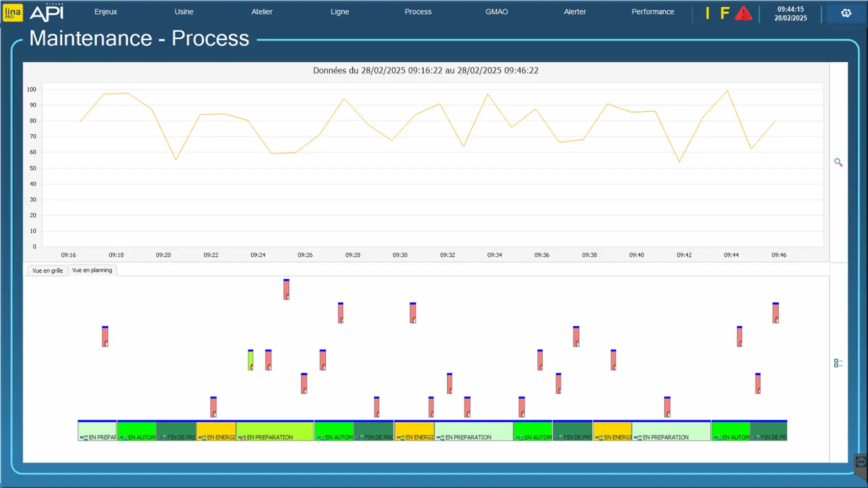Select the green event marker in planning
The image size is (868, 488).
[251, 360]
